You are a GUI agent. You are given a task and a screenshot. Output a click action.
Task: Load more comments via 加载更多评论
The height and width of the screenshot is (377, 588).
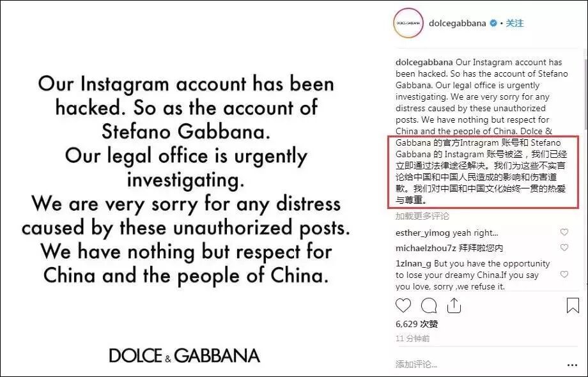[422, 216]
